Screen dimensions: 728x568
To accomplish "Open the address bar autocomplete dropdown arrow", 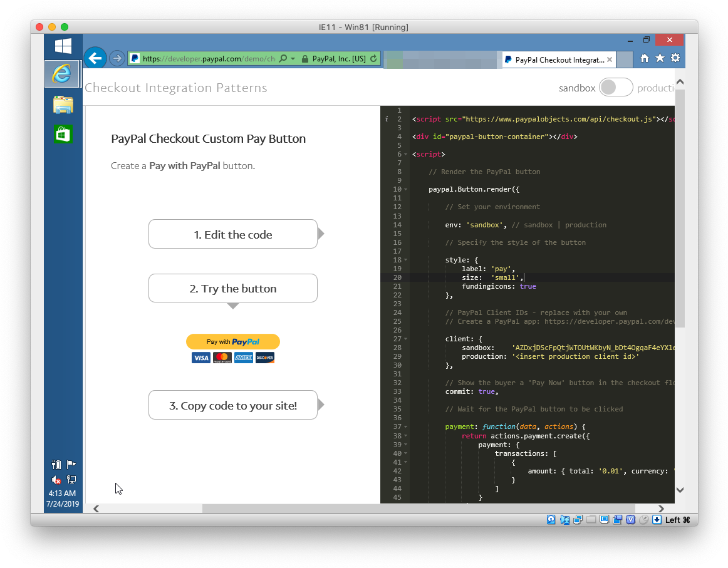I will click(x=293, y=58).
